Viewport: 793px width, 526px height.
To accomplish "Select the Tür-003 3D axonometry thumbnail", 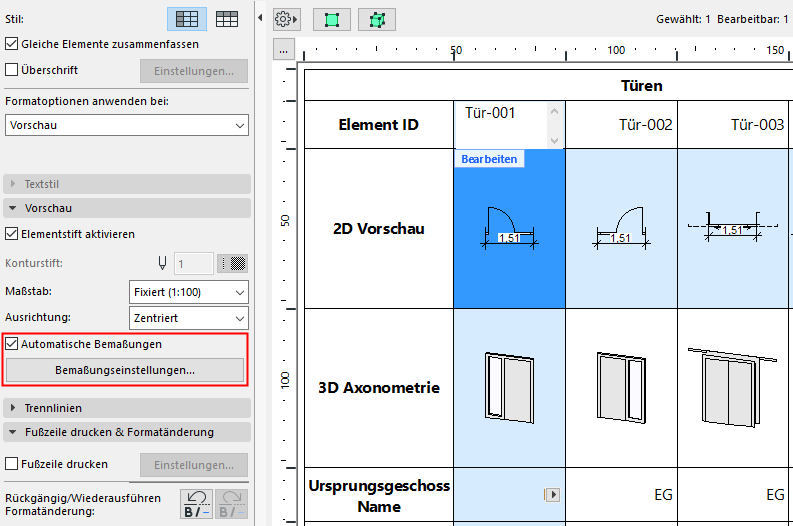I will pos(733,387).
